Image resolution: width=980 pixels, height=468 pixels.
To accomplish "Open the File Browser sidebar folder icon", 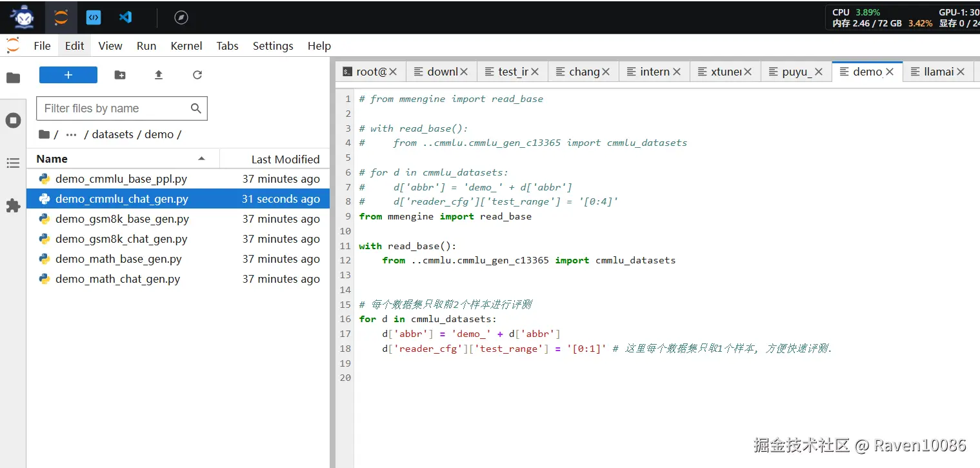I will [13, 78].
